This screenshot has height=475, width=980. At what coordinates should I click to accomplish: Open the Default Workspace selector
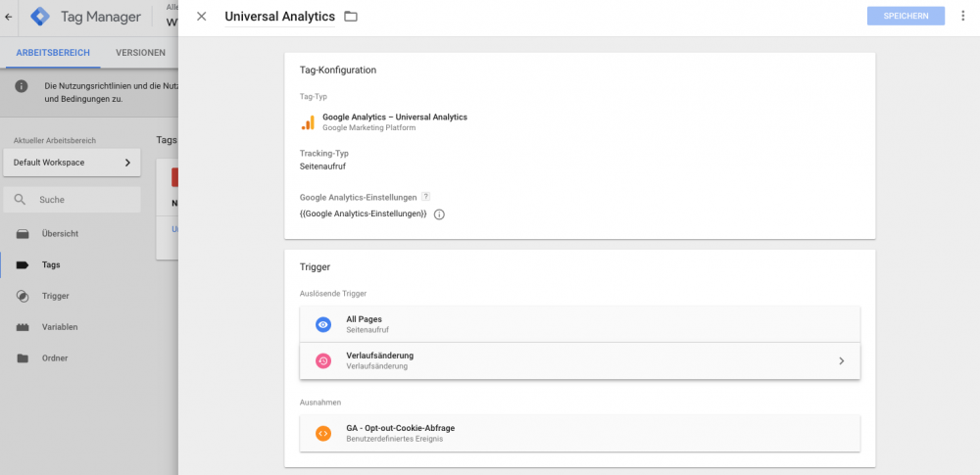pos(72,163)
